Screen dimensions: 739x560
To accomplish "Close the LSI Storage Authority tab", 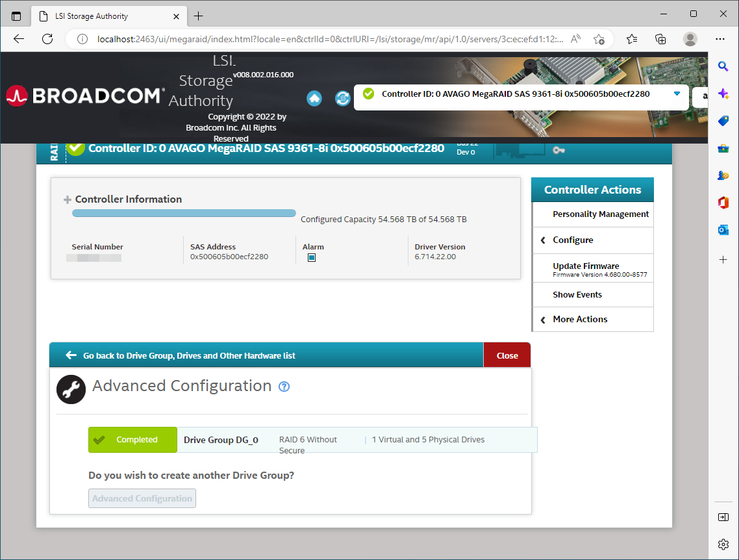I will pos(176,16).
